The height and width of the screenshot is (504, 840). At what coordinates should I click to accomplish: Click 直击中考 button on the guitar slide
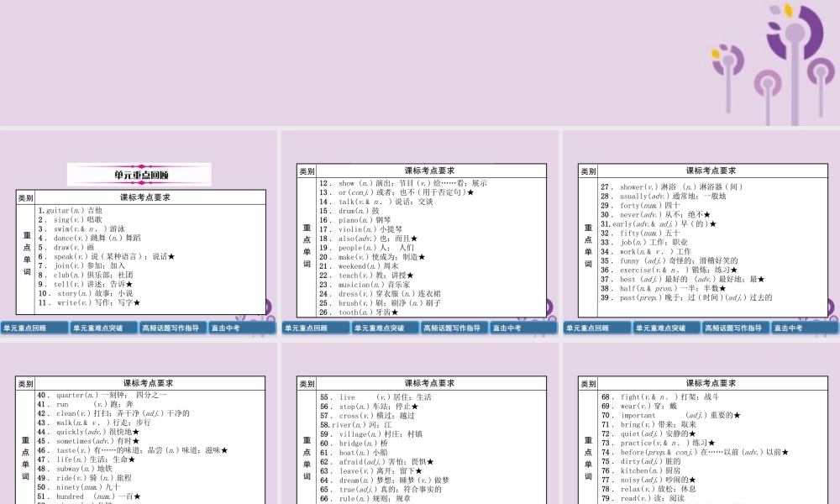242,328
